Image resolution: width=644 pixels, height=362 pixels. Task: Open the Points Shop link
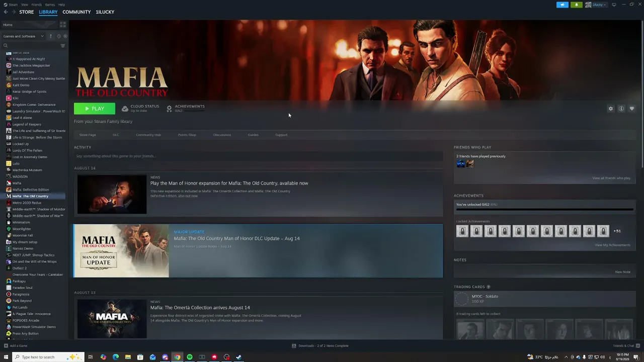coord(187,135)
